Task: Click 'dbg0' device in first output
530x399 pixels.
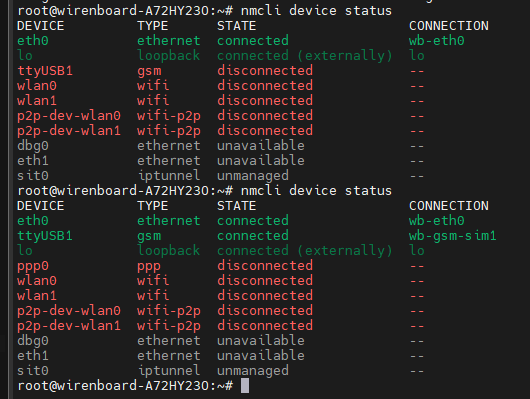Action: point(33,146)
